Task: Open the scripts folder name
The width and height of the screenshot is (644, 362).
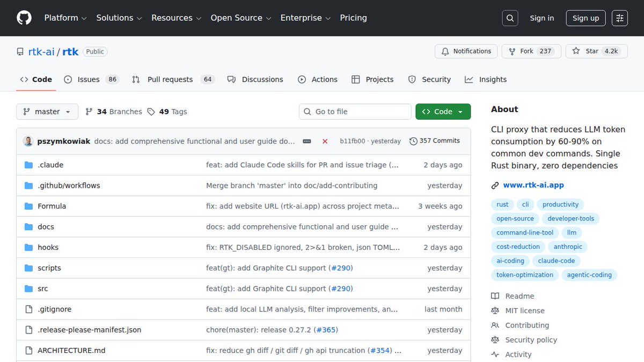Action: coord(49,268)
